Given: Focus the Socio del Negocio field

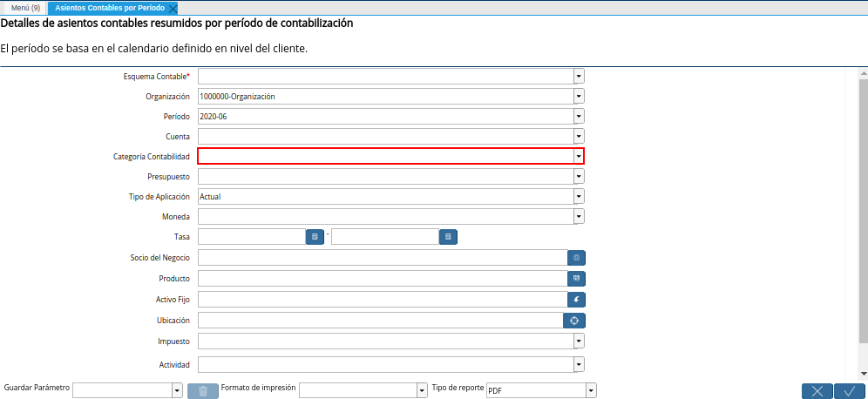Looking at the screenshot, I should (x=383, y=258).
